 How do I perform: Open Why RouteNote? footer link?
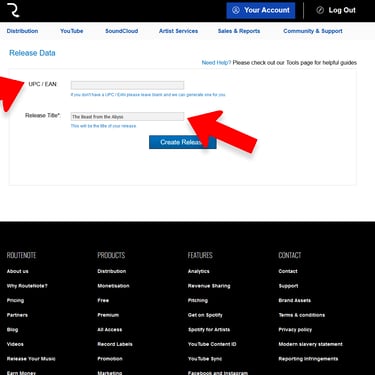[x=27, y=286]
